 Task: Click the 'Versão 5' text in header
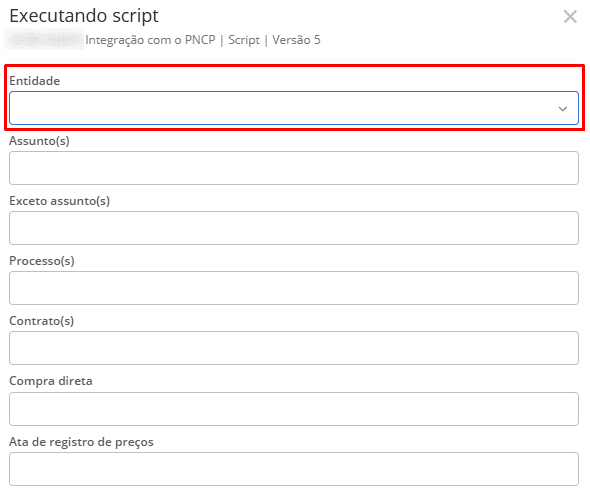(x=296, y=40)
